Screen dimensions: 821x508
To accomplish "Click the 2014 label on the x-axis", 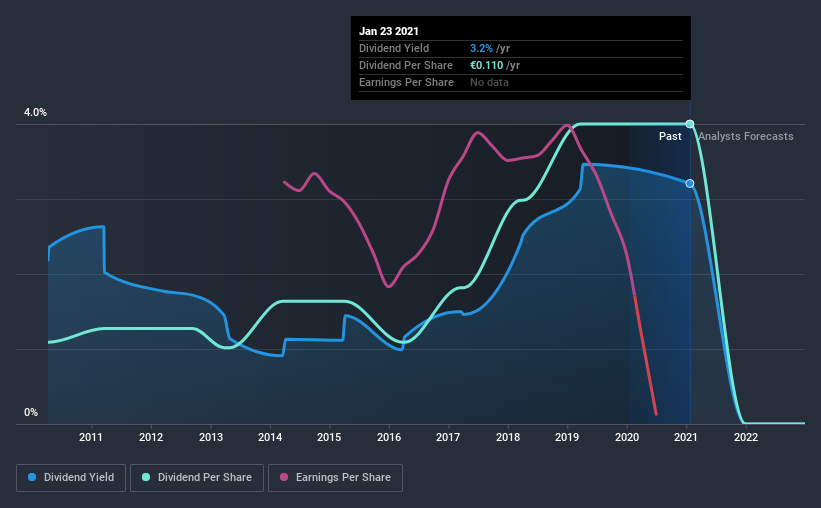I will click(270, 437).
